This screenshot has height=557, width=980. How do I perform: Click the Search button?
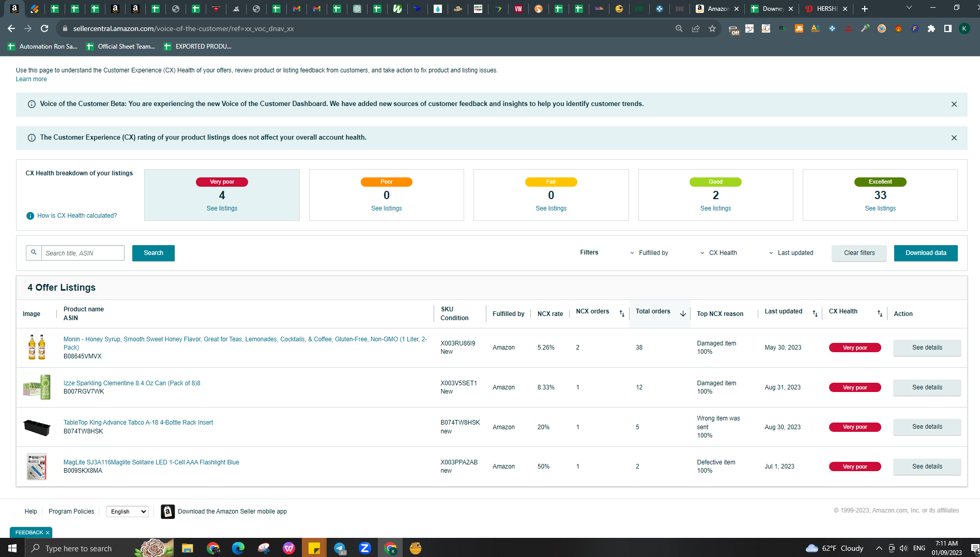154,253
